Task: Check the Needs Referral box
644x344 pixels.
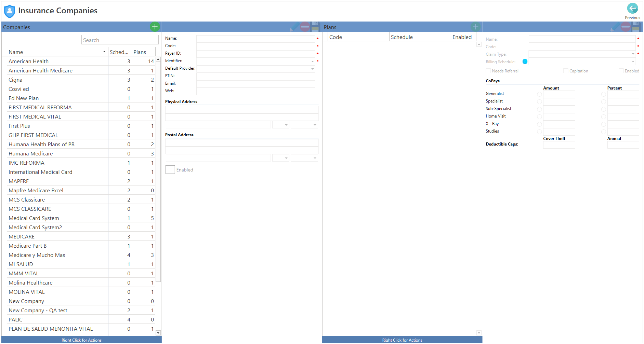Action: tap(488, 71)
